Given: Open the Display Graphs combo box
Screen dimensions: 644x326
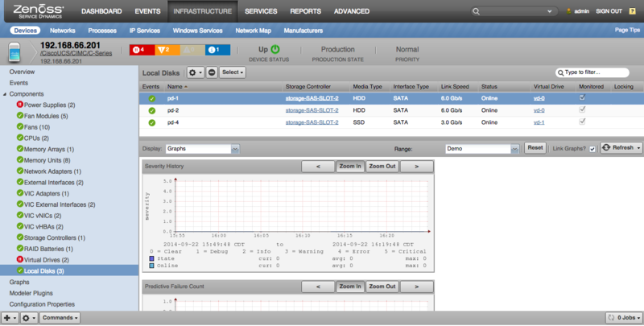Looking at the screenshot, I should pos(203,149).
